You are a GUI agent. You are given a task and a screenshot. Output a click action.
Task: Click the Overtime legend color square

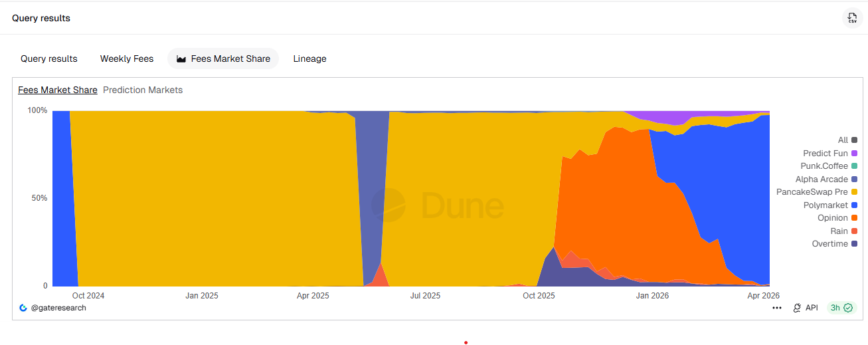pyautogui.click(x=854, y=244)
